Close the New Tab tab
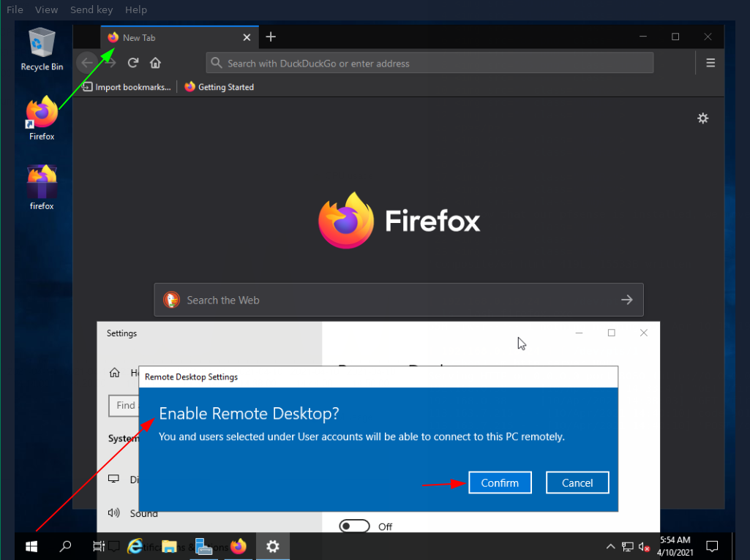Viewport: 750px width, 560px height. pos(247,37)
